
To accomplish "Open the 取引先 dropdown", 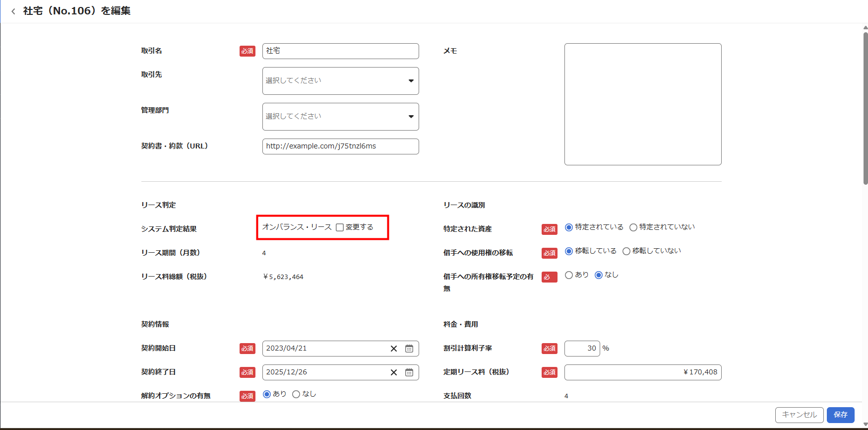I will click(340, 81).
